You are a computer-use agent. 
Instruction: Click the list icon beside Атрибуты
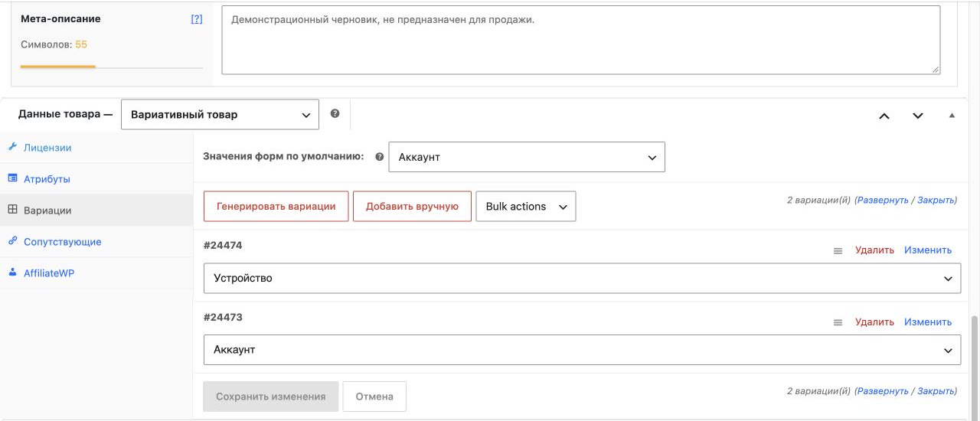click(12, 178)
